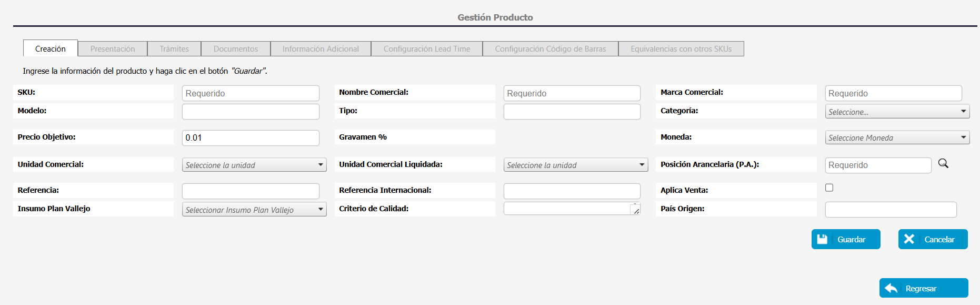Go to the Equivalencias con otros SKUs tab
Viewport: 980px width, 305px height.
click(x=681, y=49)
